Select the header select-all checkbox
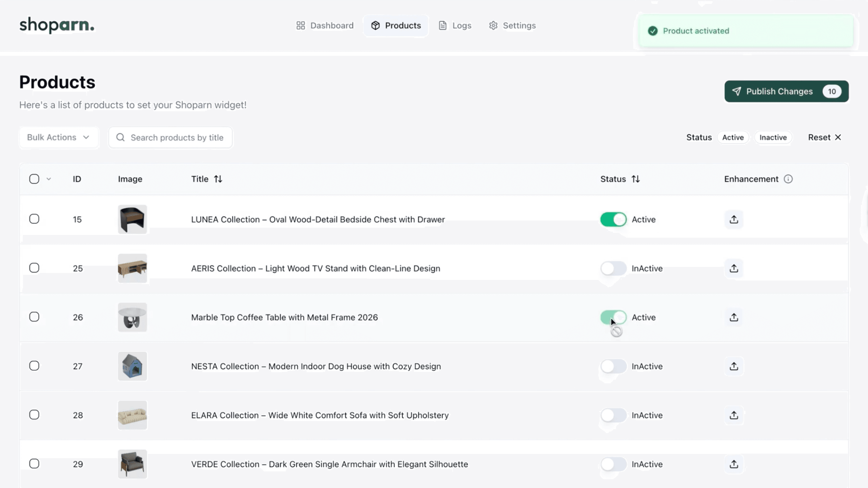 tap(34, 179)
